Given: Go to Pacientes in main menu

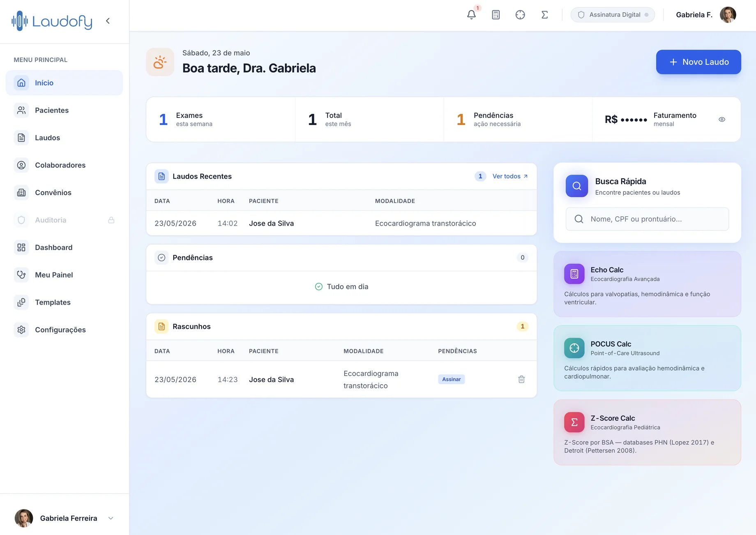Looking at the screenshot, I should click(65, 110).
